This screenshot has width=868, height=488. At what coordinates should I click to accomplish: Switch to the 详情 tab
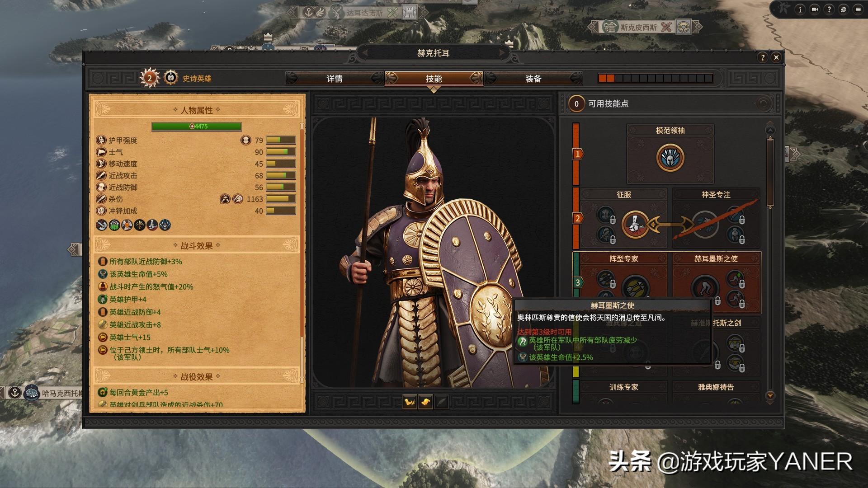pyautogui.click(x=335, y=79)
